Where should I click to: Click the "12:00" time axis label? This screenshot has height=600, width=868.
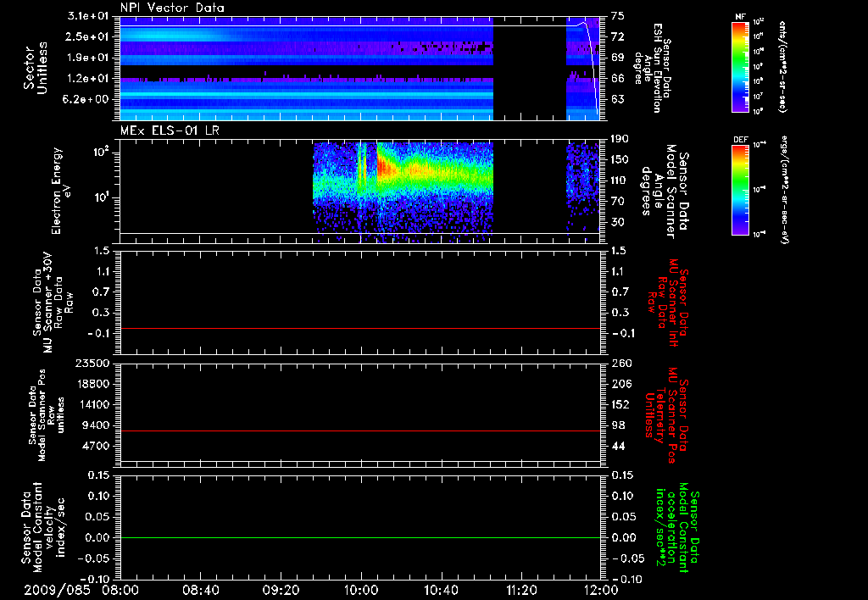click(601, 590)
